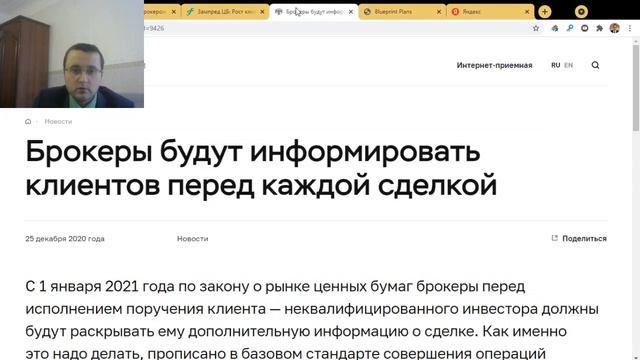Open the extensions puzzle icon

point(600,28)
